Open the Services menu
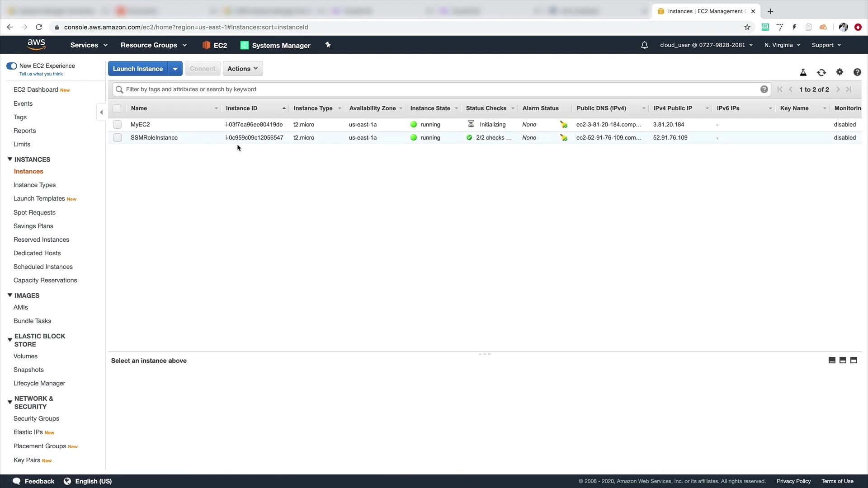Image resolution: width=868 pixels, height=488 pixels. (89, 45)
